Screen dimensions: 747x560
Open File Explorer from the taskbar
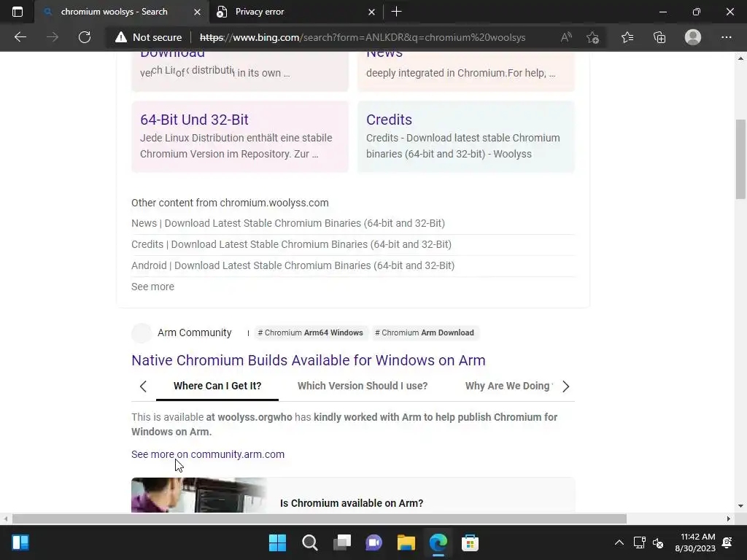(406, 542)
